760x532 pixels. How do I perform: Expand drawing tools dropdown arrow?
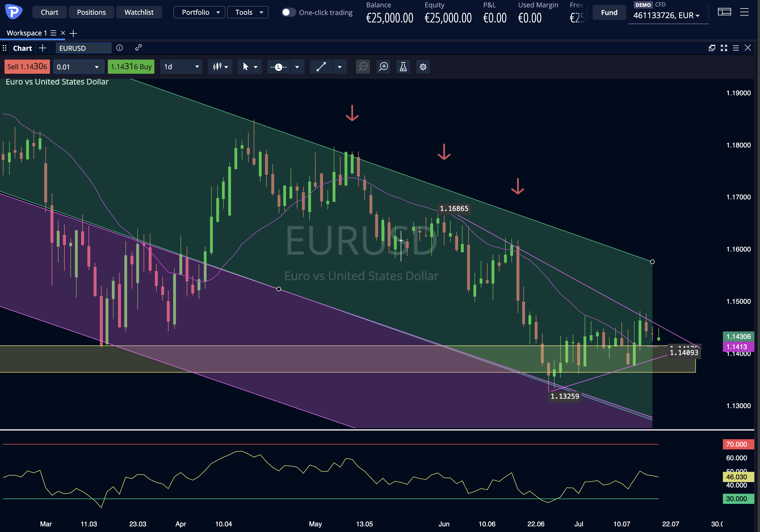click(340, 67)
